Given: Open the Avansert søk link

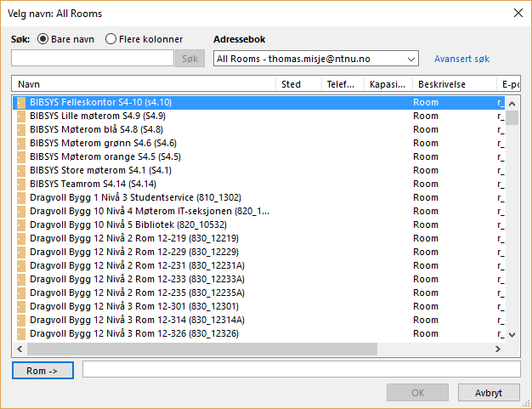Looking at the screenshot, I should (x=461, y=59).
